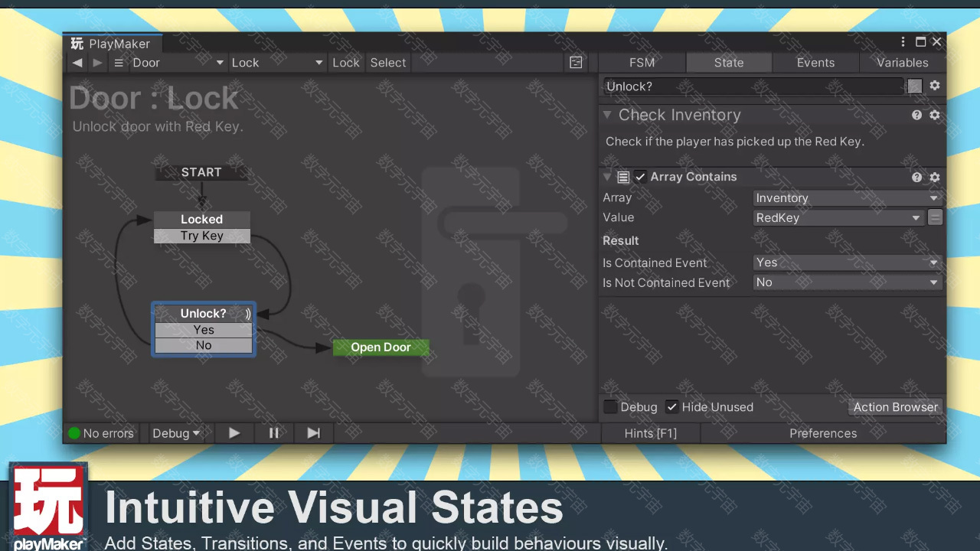Toggle the Hide Unused checkbox
The width and height of the screenshot is (980, 551).
(671, 407)
